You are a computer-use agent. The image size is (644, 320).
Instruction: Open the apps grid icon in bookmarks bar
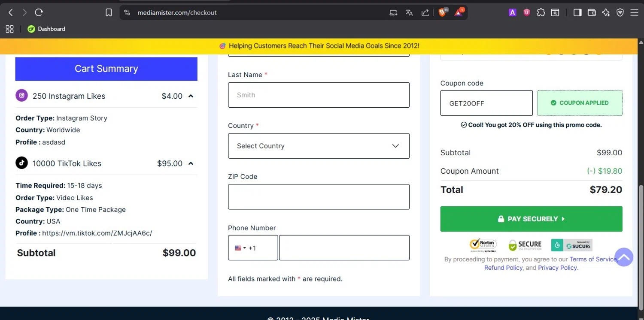9,29
